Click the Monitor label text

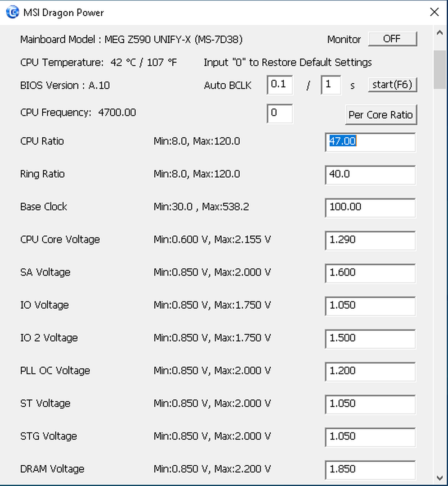(x=344, y=40)
